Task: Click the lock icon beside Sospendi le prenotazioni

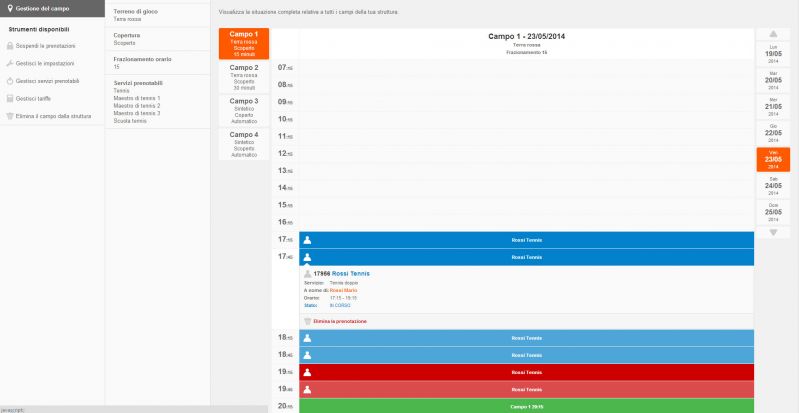Action: point(10,46)
